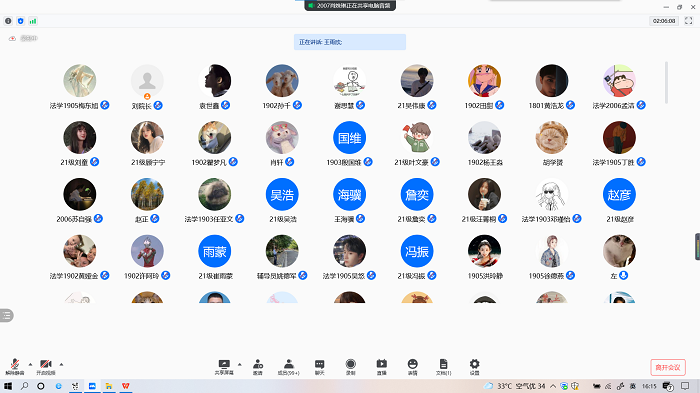Open the emoji reactions icon
Image resolution: width=700 pixels, height=393 pixels.
[x=412, y=367]
